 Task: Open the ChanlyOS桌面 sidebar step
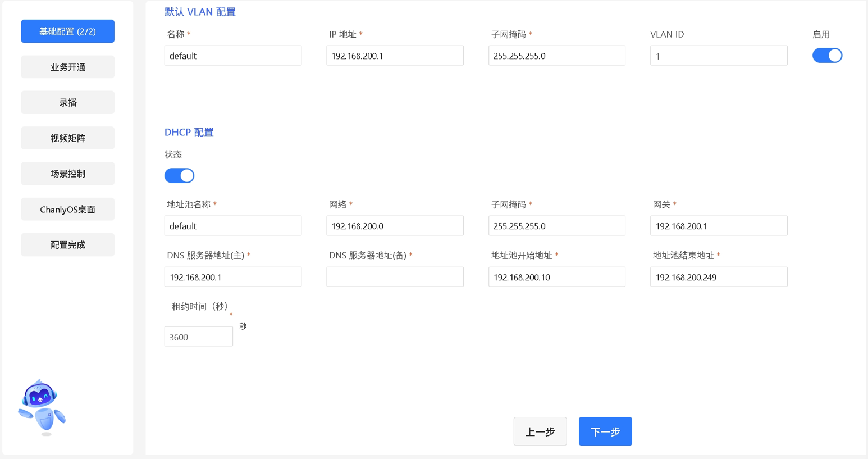68,210
